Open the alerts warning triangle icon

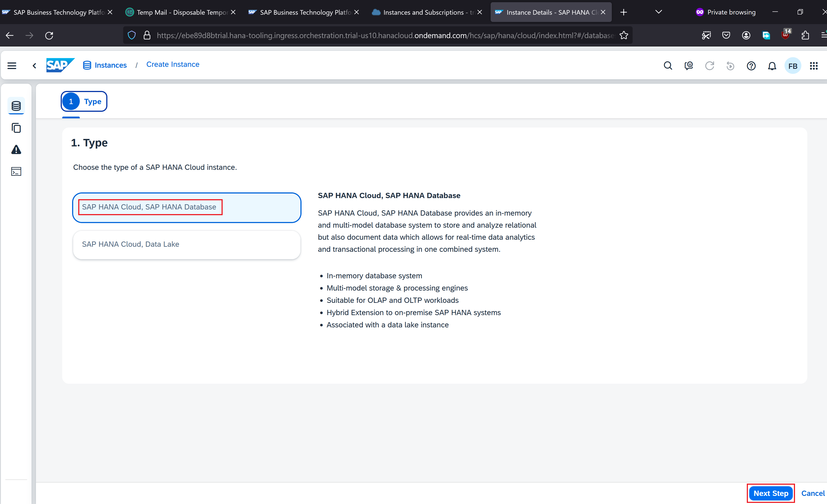click(x=16, y=150)
